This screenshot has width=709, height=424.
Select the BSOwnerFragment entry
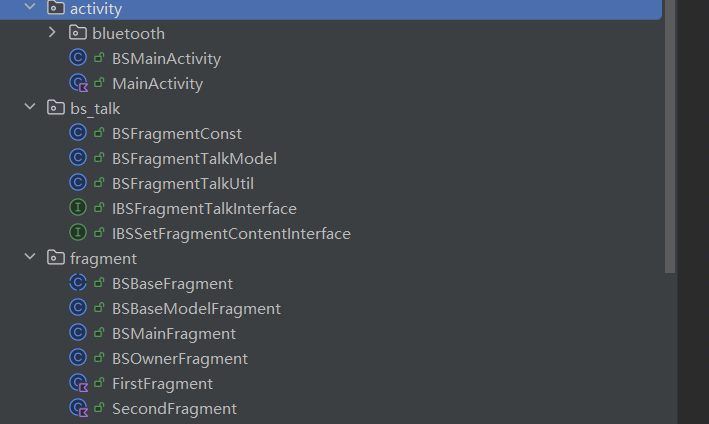click(x=180, y=359)
